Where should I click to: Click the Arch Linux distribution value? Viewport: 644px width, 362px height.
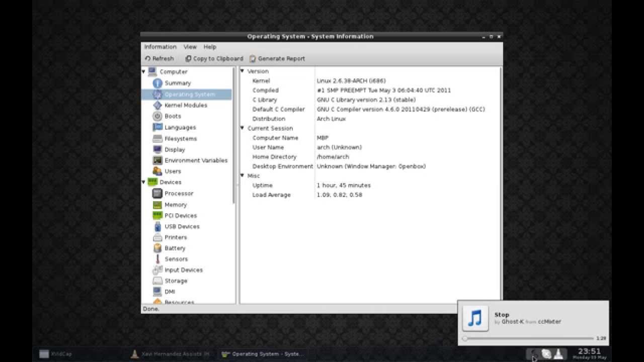click(x=331, y=119)
